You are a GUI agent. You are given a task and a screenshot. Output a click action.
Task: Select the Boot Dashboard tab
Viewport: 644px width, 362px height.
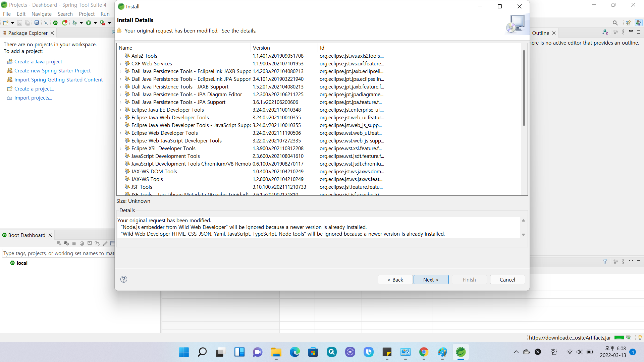pyautogui.click(x=26, y=235)
